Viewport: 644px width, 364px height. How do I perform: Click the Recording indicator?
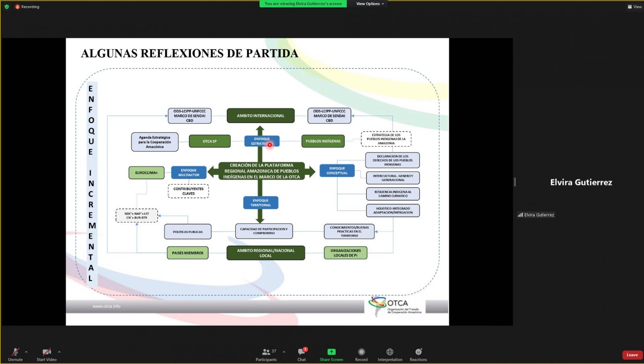pyautogui.click(x=27, y=7)
